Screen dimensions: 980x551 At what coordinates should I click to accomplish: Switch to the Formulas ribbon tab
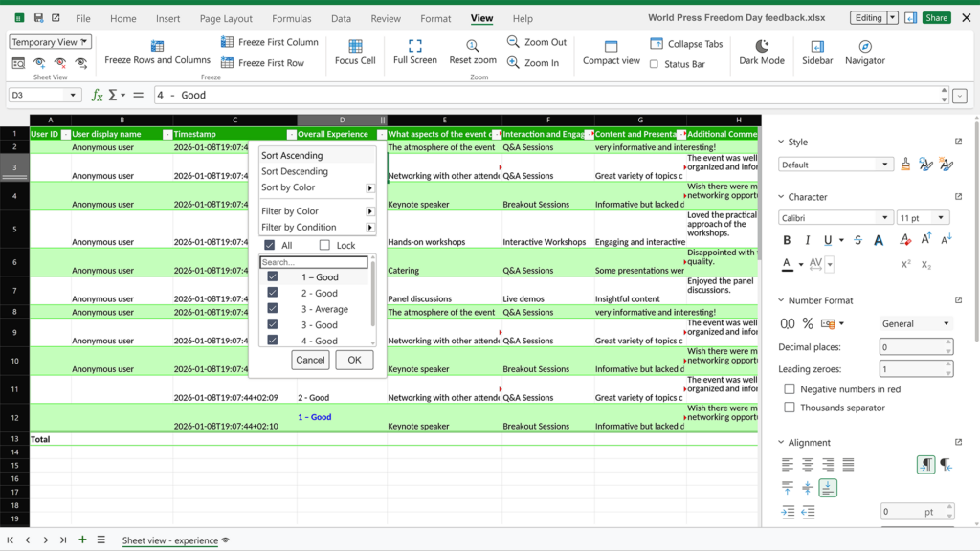pyautogui.click(x=291, y=18)
